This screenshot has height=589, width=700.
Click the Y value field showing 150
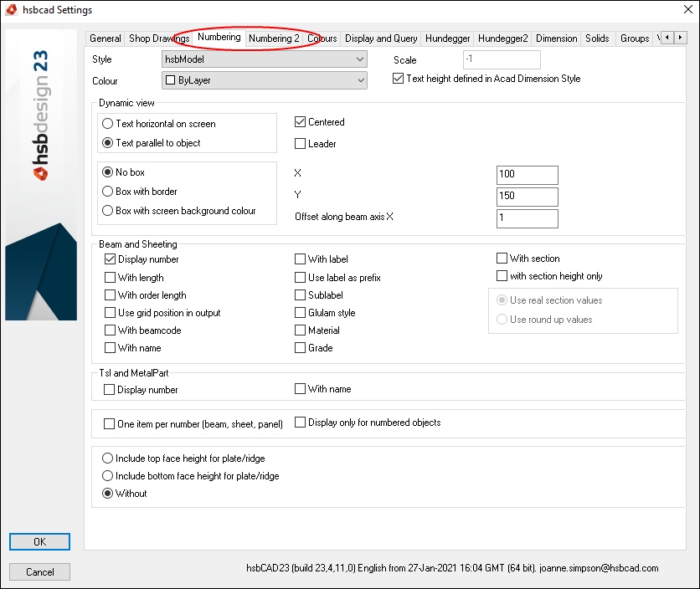click(527, 197)
